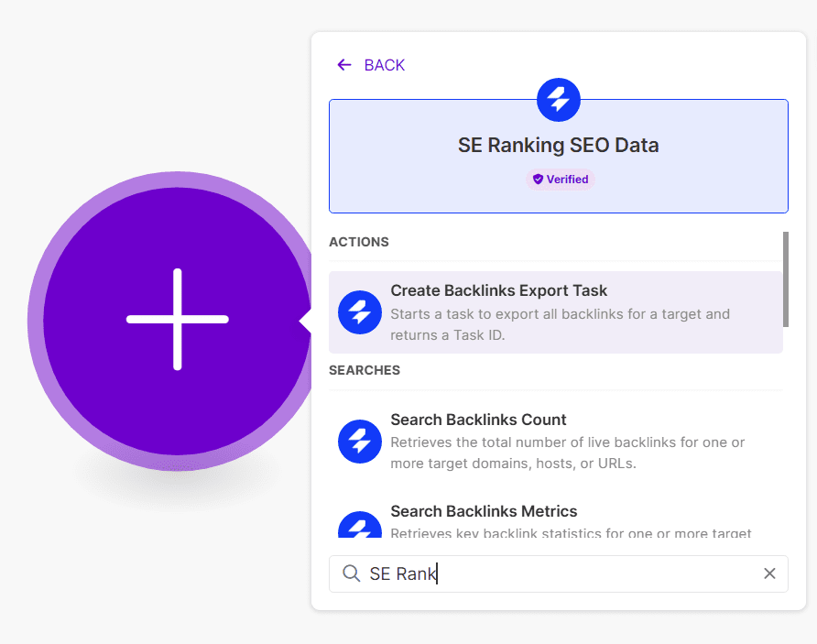The height and width of the screenshot is (644, 817).
Task: Click the Export Task description about Task ID
Action: click(x=560, y=324)
